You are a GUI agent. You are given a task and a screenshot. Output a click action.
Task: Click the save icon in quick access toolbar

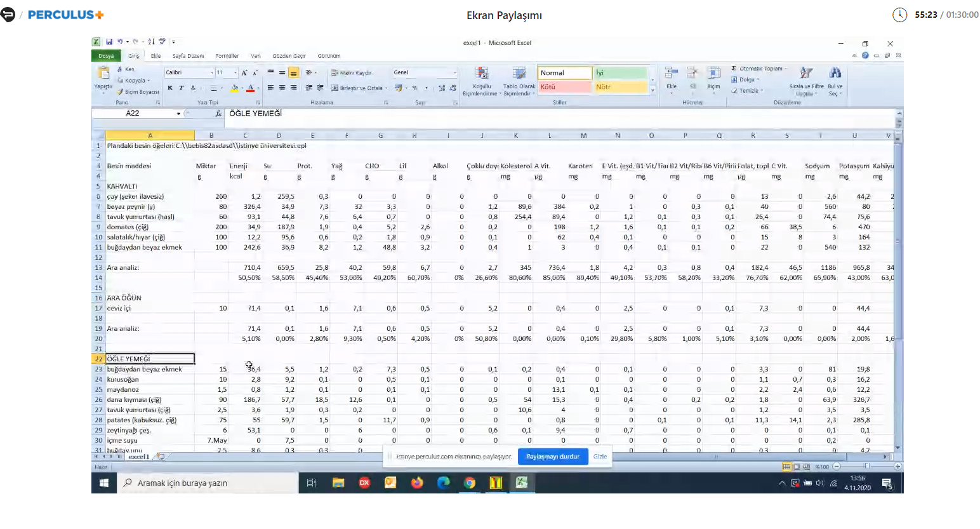pos(109,42)
